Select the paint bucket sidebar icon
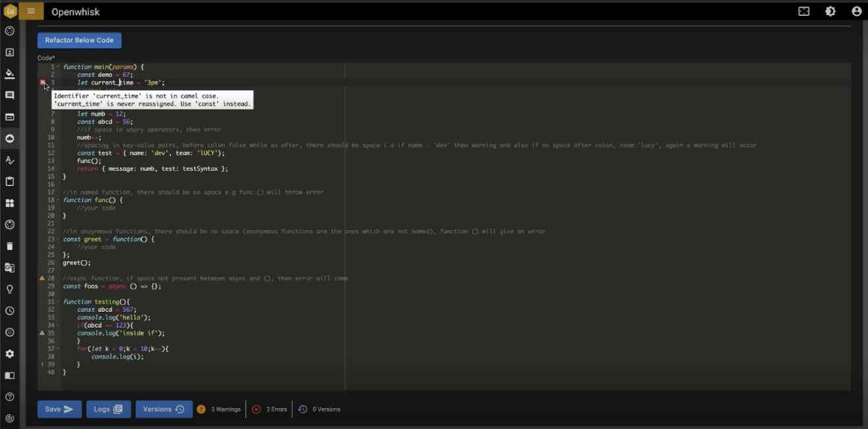The width and height of the screenshot is (868, 429). pos(10,74)
